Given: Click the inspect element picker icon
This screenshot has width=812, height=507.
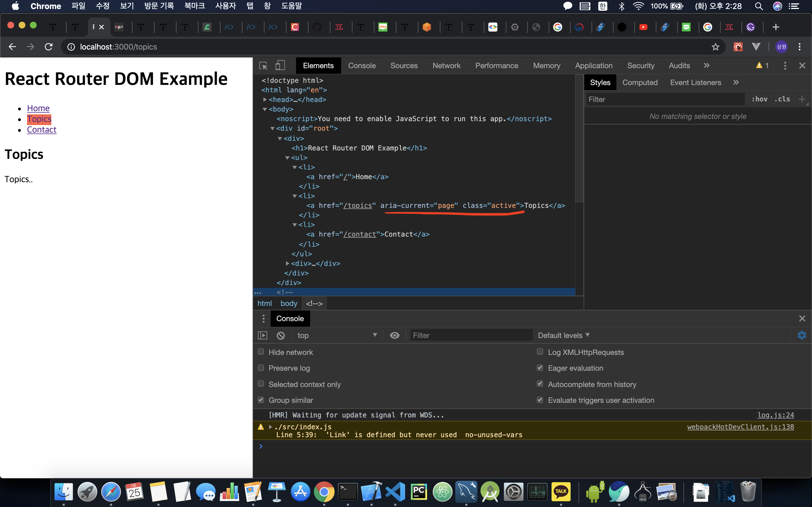Looking at the screenshot, I should [x=263, y=66].
